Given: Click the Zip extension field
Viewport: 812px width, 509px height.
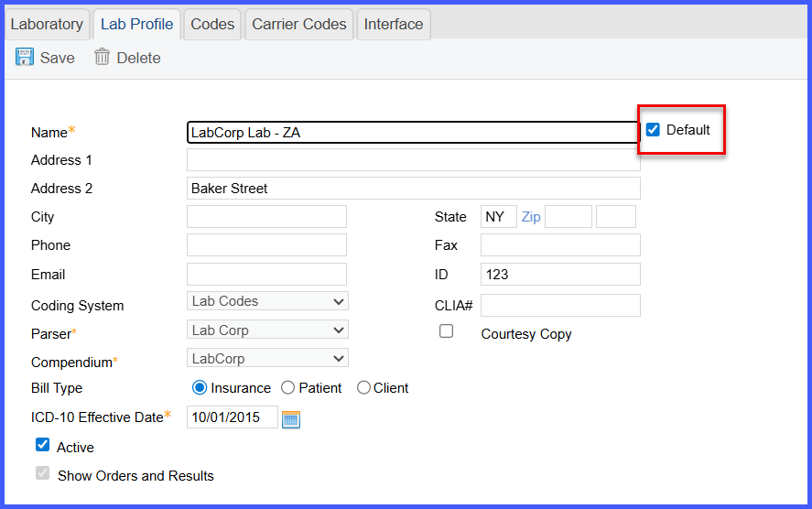Looking at the screenshot, I should point(616,216).
